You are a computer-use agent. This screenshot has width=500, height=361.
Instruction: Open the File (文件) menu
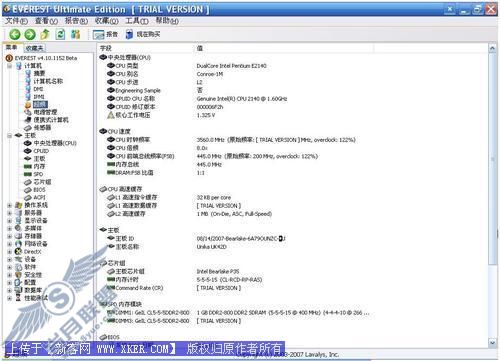[16, 21]
